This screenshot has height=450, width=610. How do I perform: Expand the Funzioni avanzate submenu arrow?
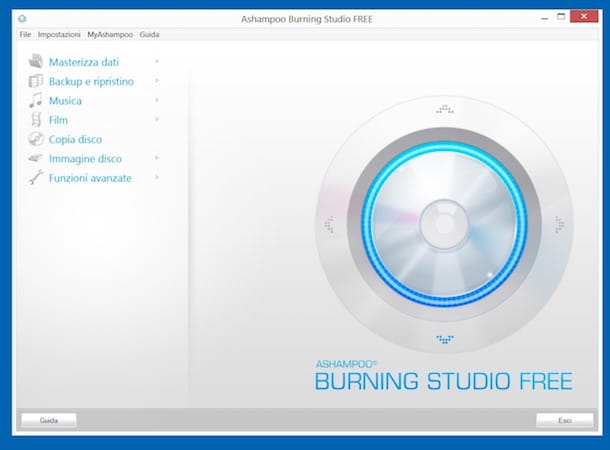pos(157,178)
